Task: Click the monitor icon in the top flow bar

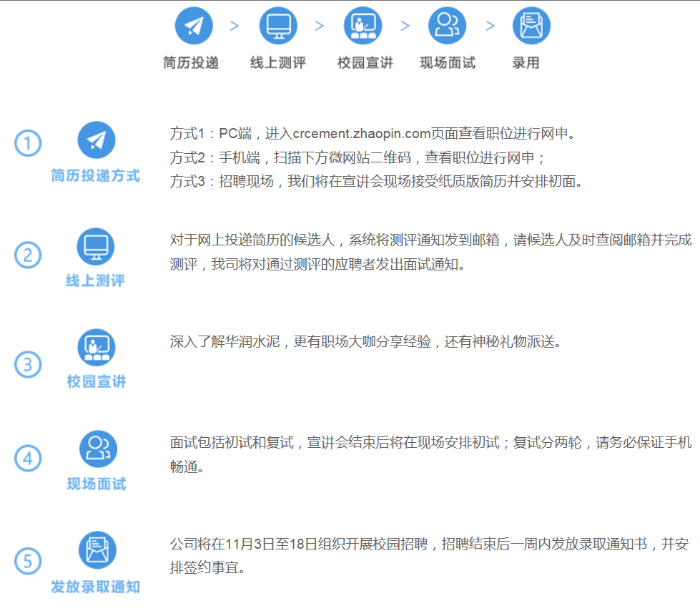Action: pyautogui.click(x=278, y=26)
